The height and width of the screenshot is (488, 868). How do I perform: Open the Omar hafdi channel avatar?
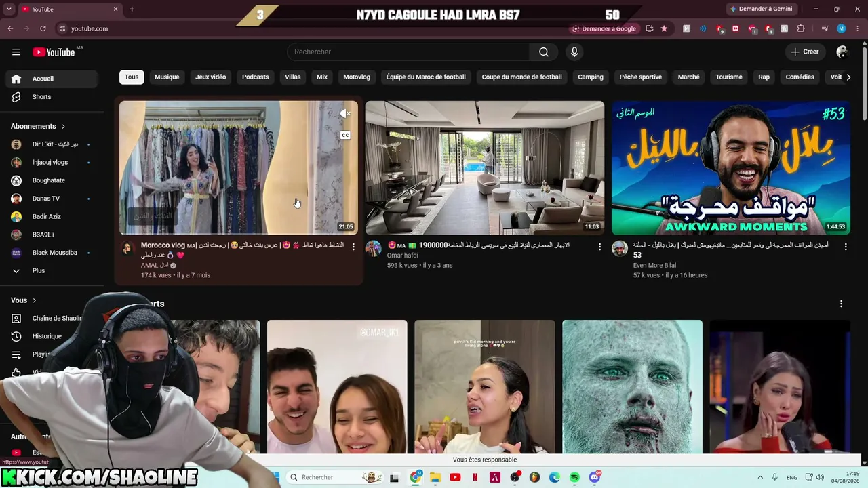[x=374, y=249]
